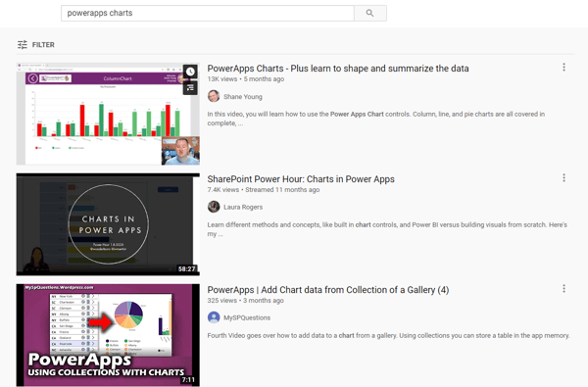Click '13K views • 5 months ago' text
This screenshot has width=588, height=387.
point(246,79)
